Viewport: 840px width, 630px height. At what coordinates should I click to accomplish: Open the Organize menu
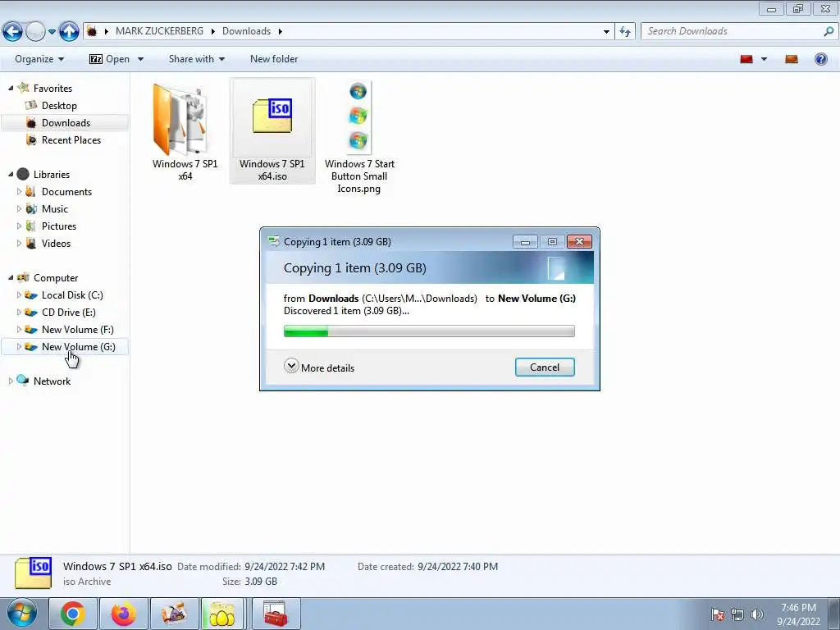39,59
